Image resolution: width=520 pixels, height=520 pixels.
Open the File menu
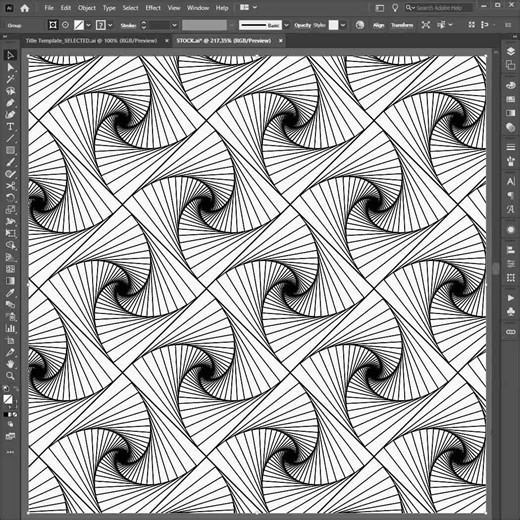click(x=49, y=8)
